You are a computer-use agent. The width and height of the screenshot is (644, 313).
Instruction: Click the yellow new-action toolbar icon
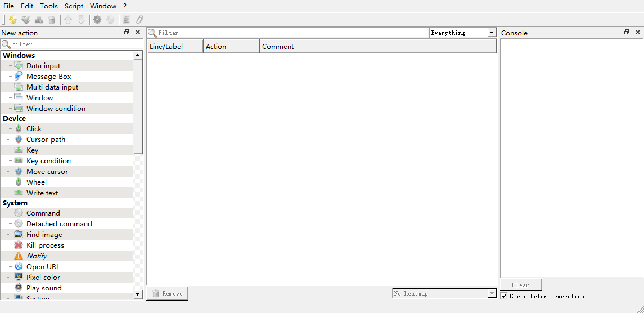click(13, 20)
